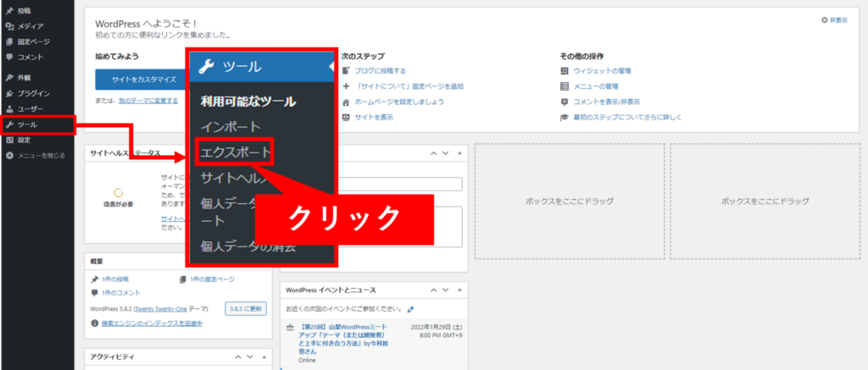Click pencil icon to edit event location
868x370 pixels.
[410, 309]
